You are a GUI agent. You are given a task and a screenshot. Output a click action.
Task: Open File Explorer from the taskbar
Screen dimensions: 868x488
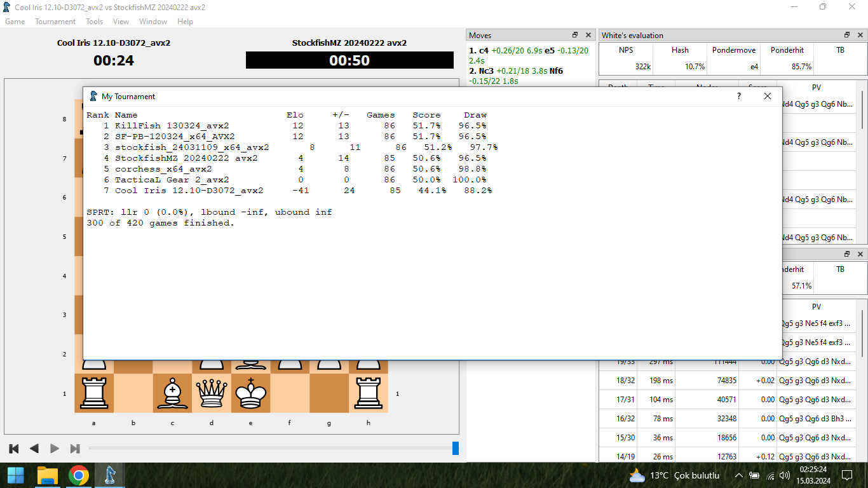[48, 475]
